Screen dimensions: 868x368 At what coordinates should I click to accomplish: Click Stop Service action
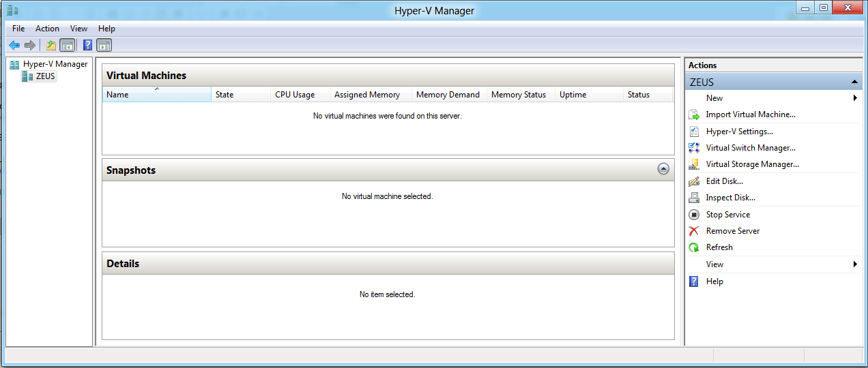727,215
